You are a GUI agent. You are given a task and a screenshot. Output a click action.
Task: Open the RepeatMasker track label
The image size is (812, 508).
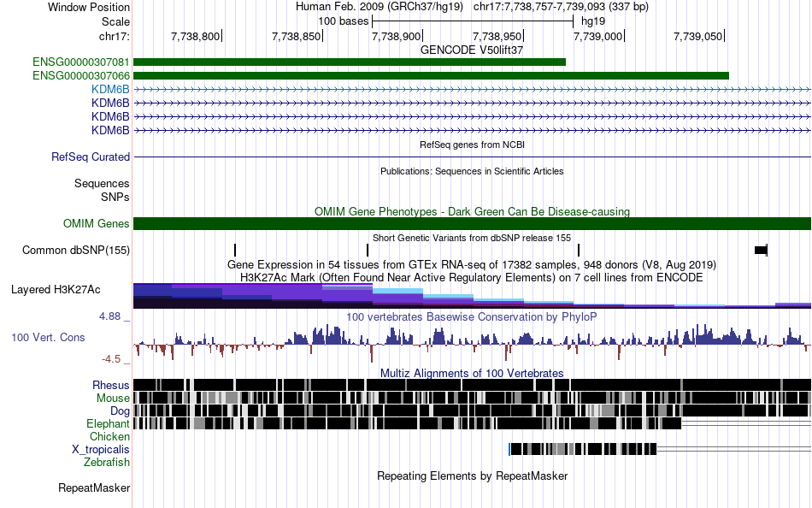94,487
